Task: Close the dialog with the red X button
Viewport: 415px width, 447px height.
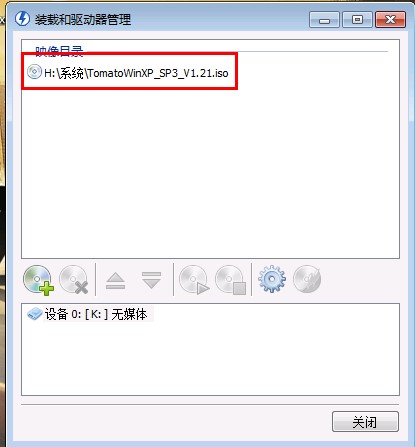Action: pos(391,20)
